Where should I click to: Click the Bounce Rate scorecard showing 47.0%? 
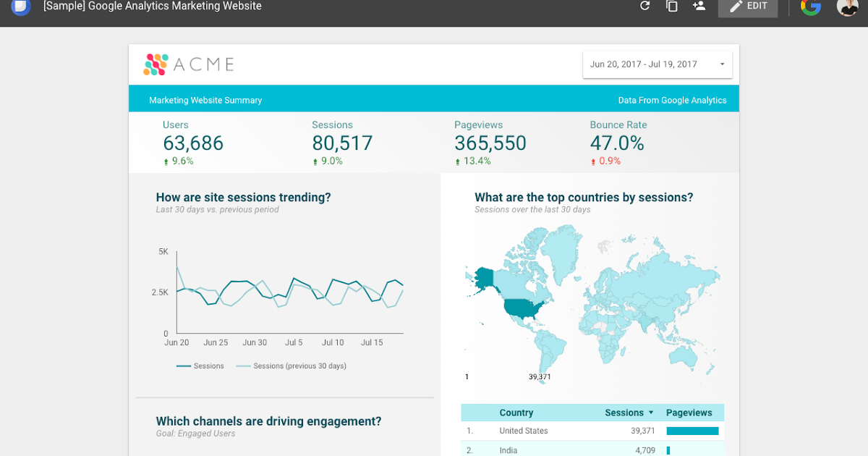coord(617,143)
